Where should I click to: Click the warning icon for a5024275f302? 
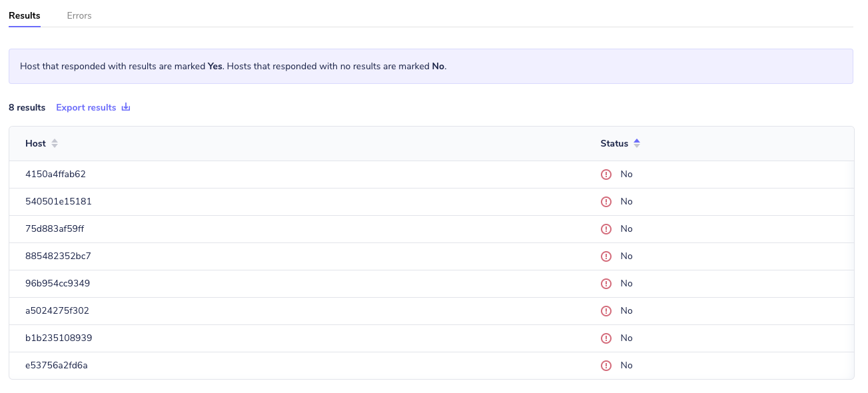point(606,310)
